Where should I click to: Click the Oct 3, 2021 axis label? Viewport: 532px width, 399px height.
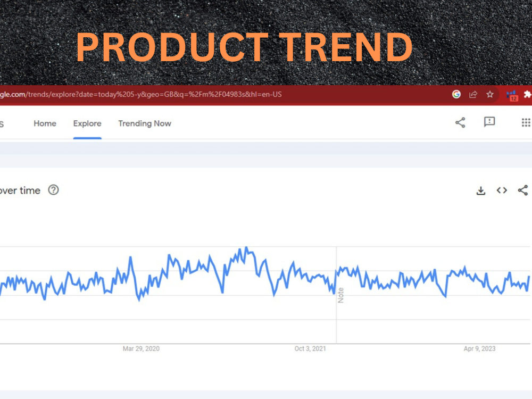click(x=310, y=349)
